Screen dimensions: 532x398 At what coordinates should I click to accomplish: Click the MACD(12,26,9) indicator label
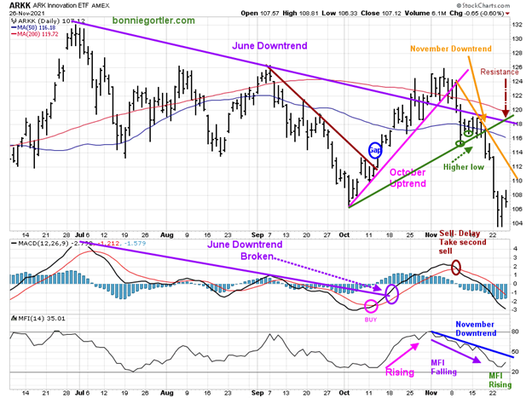[40, 244]
